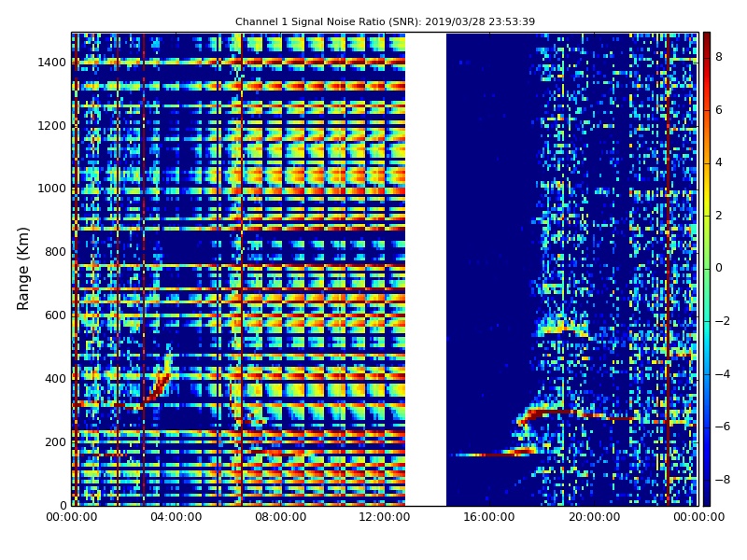
Task: Pick the SNR colorbar scale strip
Action: [707, 269]
